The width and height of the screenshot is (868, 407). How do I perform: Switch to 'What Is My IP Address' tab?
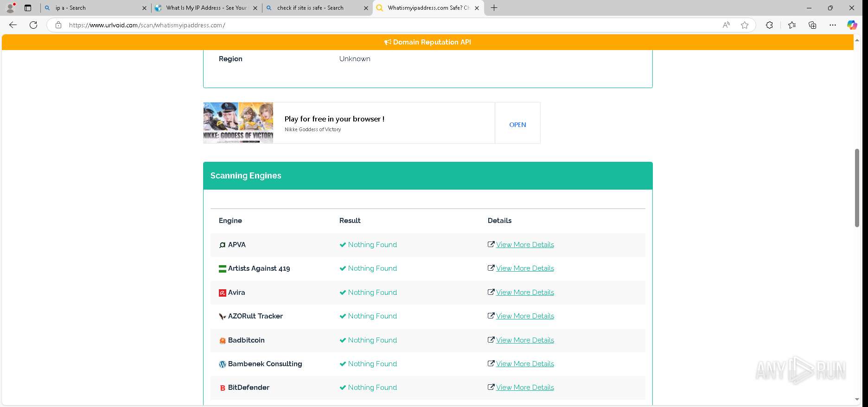(206, 8)
